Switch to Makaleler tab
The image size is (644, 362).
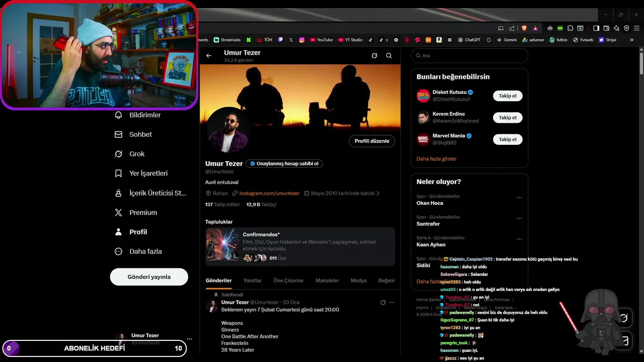point(327,281)
